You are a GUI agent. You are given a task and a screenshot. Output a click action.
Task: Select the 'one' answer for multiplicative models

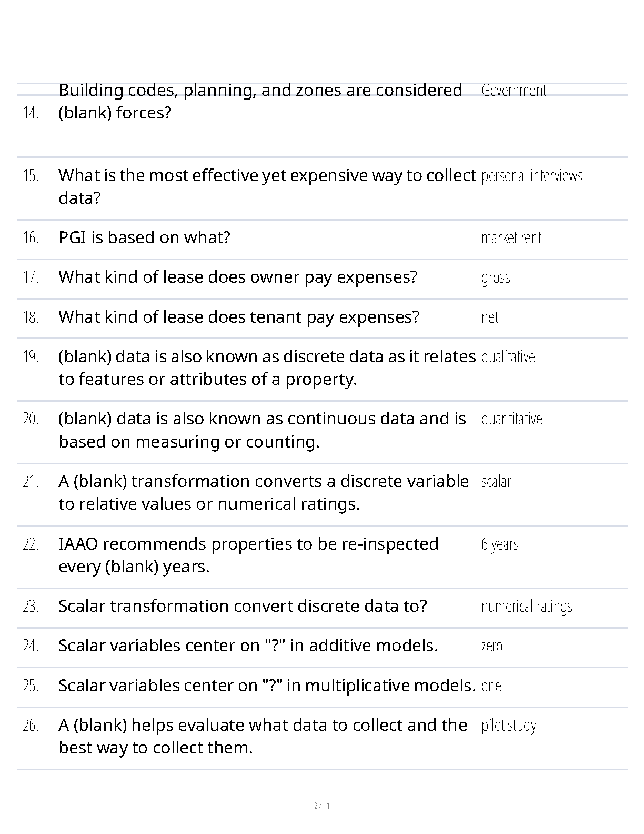click(x=491, y=686)
